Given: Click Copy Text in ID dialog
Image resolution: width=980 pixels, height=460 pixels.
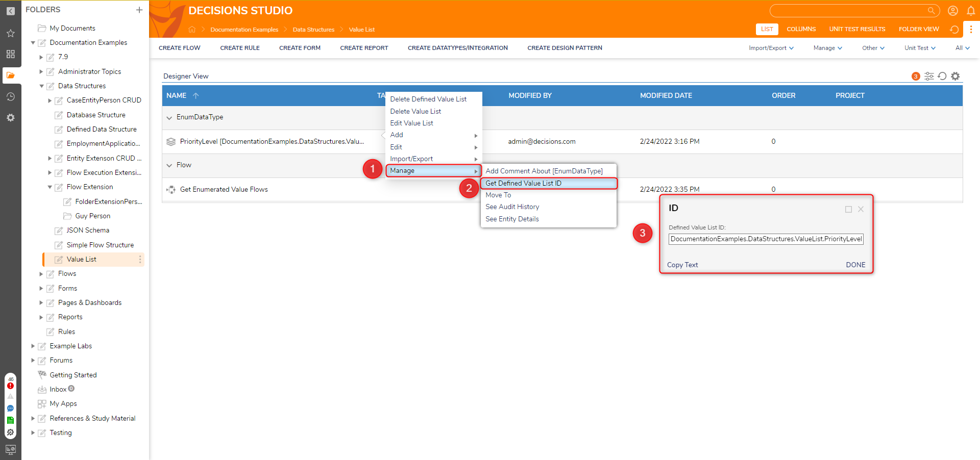Looking at the screenshot, I should point(682,265).
